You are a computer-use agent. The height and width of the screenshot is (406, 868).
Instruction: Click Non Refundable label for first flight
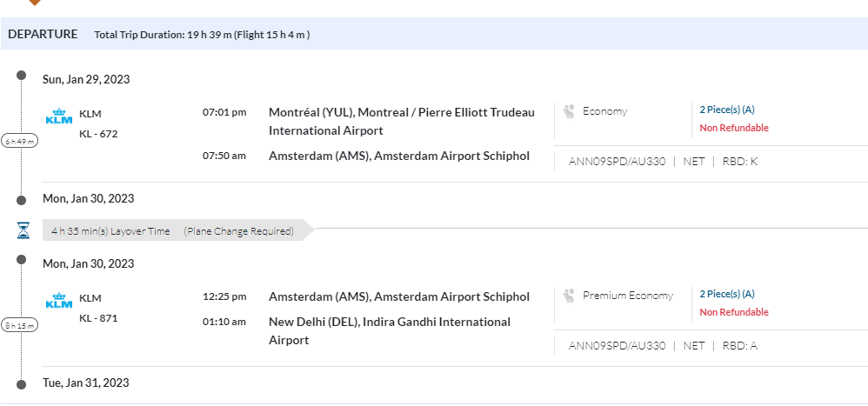click(x=734, y=128)
